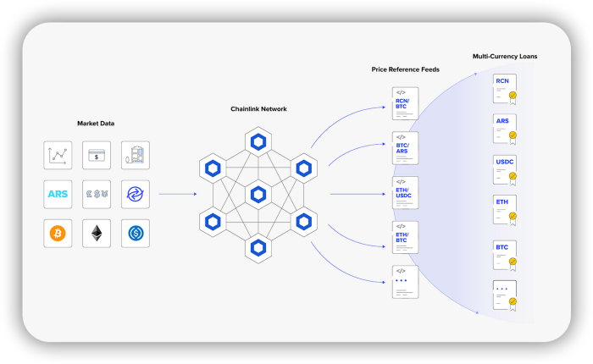
Task: Click the upper-left Chainlink node hexagon
Action: pos(213,168)
